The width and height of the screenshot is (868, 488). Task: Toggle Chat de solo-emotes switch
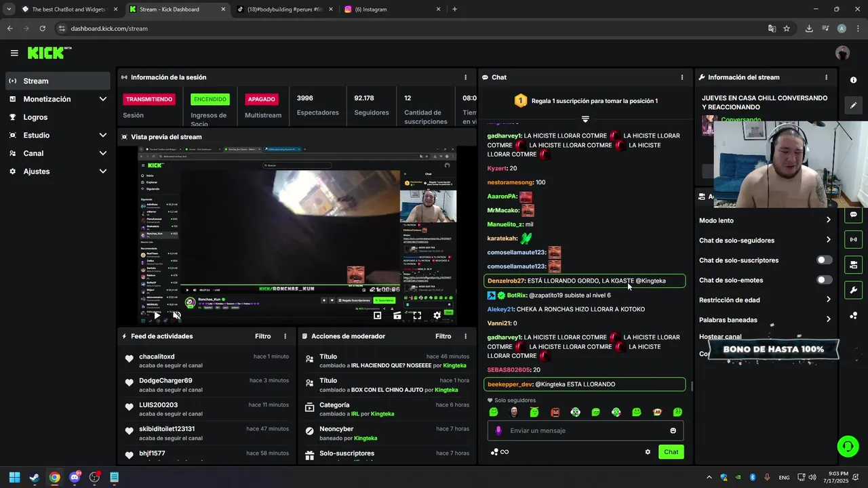coord(824,280)
